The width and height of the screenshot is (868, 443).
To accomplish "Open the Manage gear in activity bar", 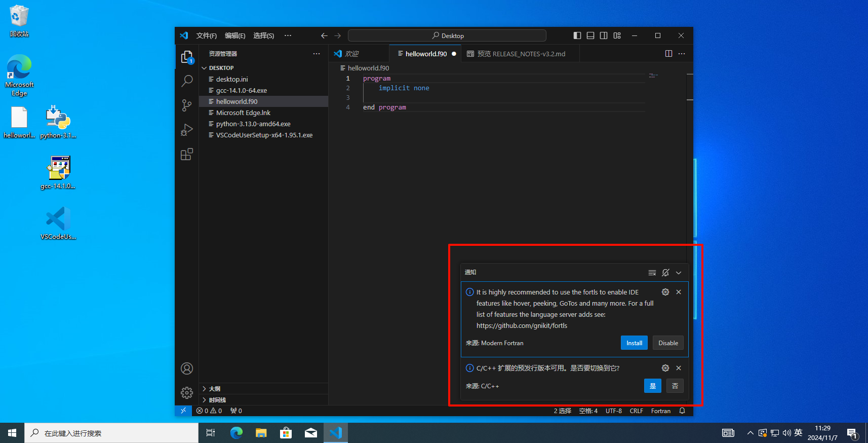I will click(x=187, y=392).
